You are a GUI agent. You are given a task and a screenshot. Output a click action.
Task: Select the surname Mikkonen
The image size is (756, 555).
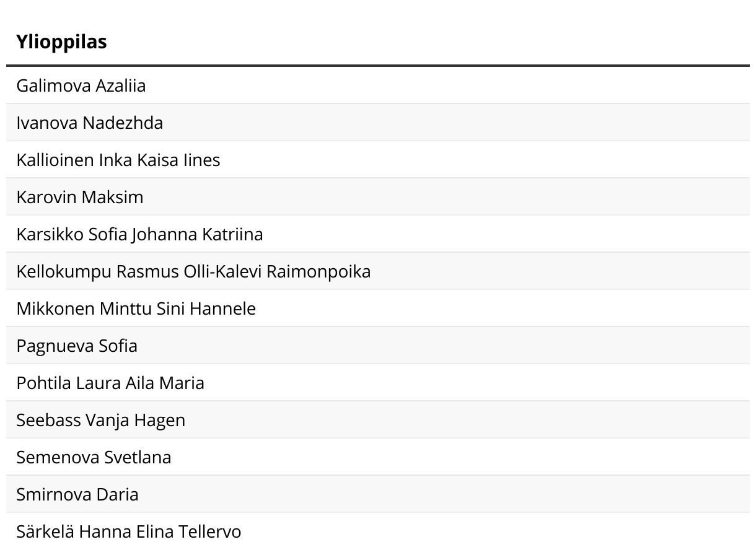click(56, 308)
